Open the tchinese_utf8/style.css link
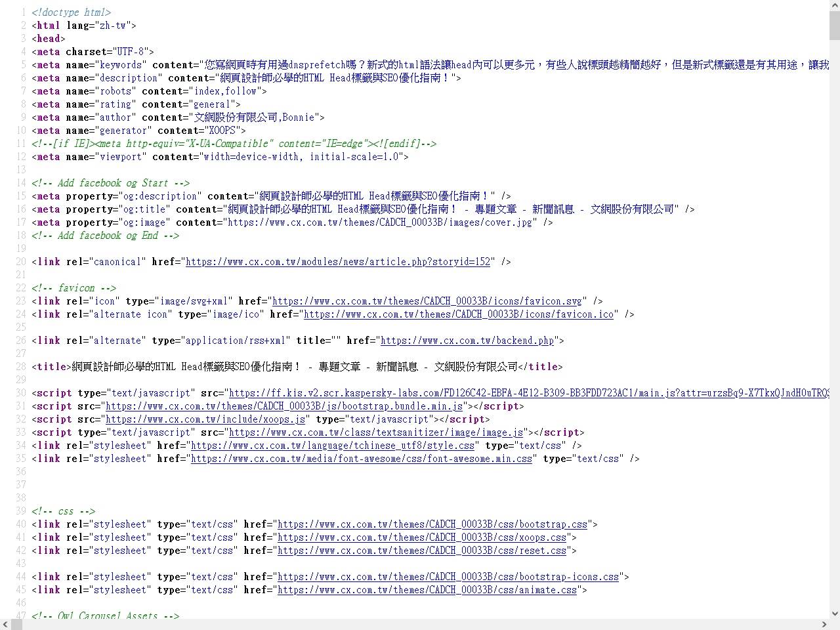The image size is (840, 630). 333,446
